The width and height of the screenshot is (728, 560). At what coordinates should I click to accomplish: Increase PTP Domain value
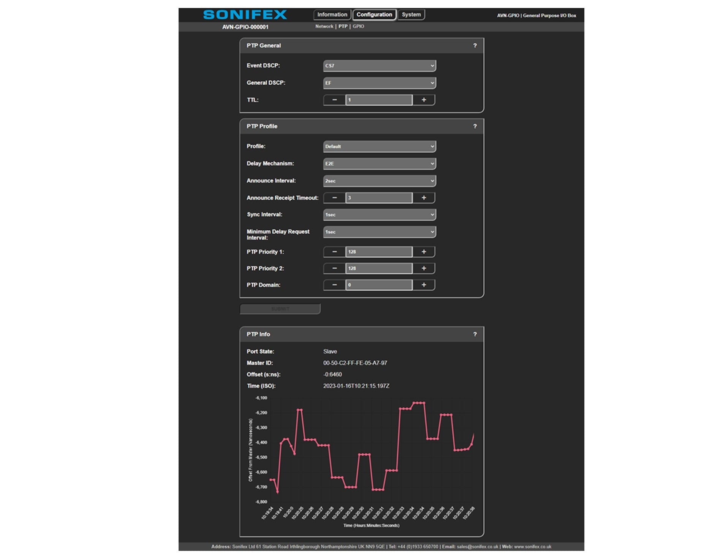(x=424, y=285)
